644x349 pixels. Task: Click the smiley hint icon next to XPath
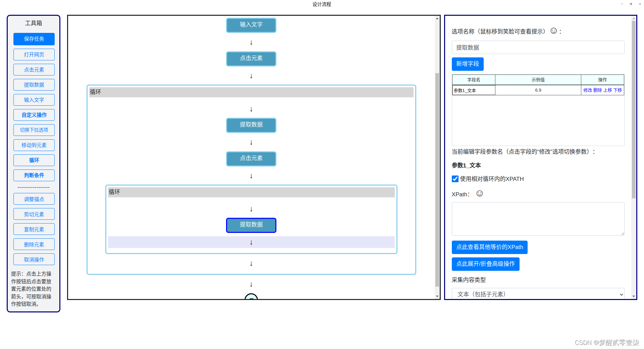tap(480, 194)
